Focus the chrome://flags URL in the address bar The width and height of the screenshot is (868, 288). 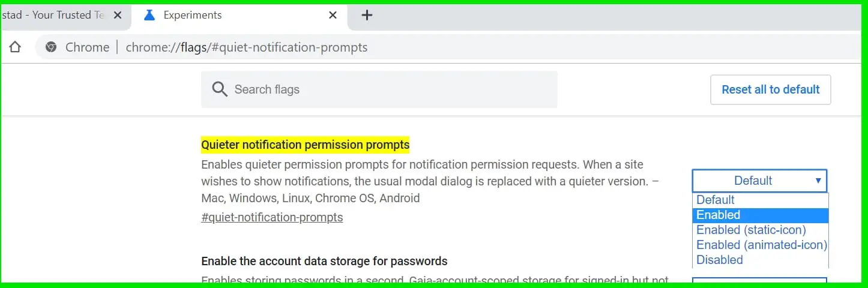(246, 47)
